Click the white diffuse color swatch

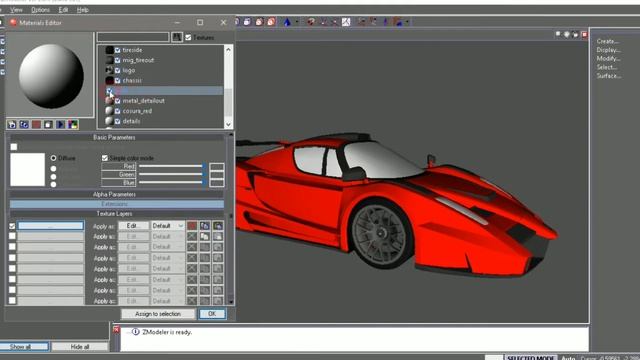(27, 169)
